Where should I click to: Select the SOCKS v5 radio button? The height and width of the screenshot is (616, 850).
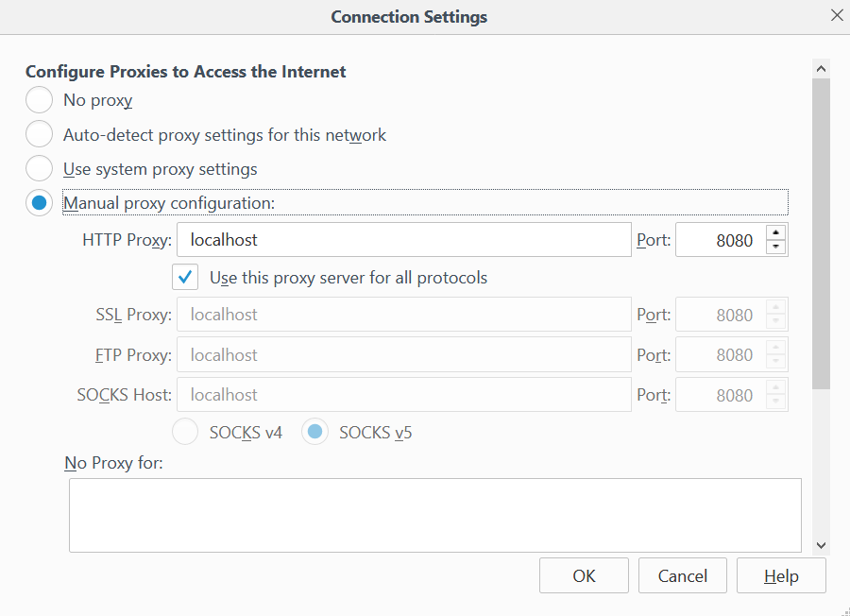coord(315,433)
